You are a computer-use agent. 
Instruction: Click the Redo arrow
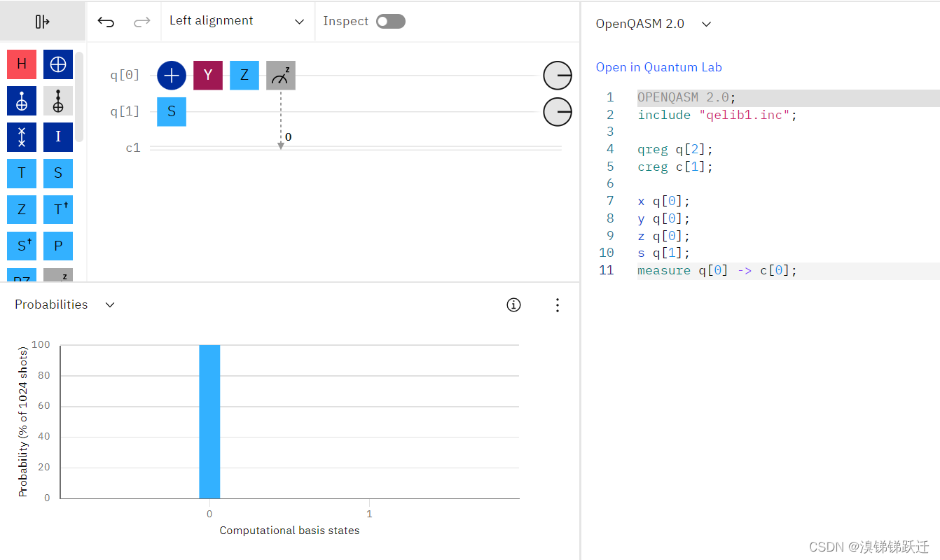[141, 21]
